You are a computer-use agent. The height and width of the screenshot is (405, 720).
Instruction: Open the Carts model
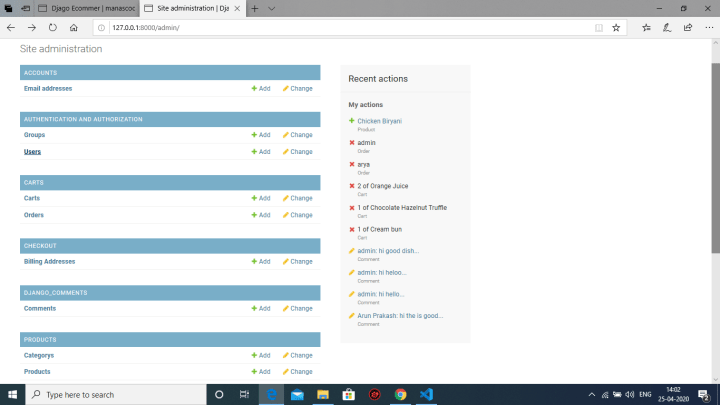(x=32, y=198)
